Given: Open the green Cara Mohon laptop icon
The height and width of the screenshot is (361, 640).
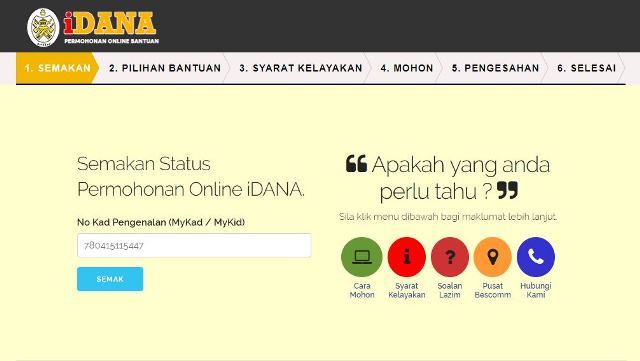Looking at the screenshot, I should 362,257.
